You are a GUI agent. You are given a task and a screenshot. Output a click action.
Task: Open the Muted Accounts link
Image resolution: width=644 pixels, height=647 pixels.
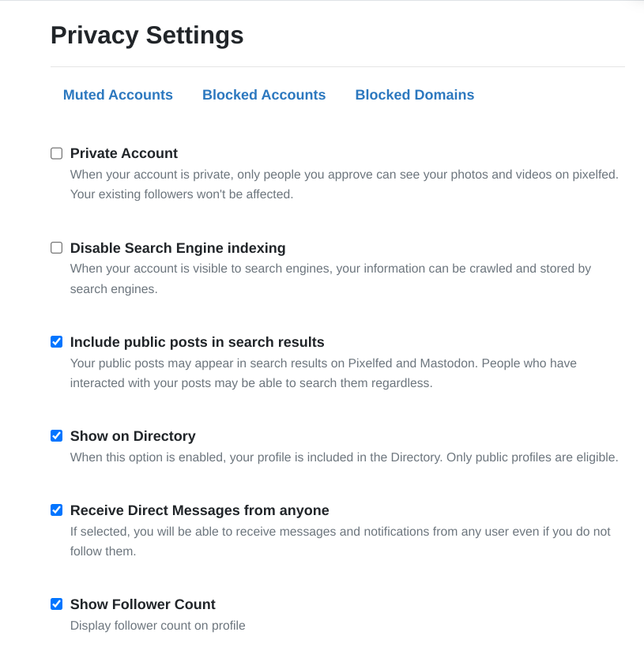(118, 95)
